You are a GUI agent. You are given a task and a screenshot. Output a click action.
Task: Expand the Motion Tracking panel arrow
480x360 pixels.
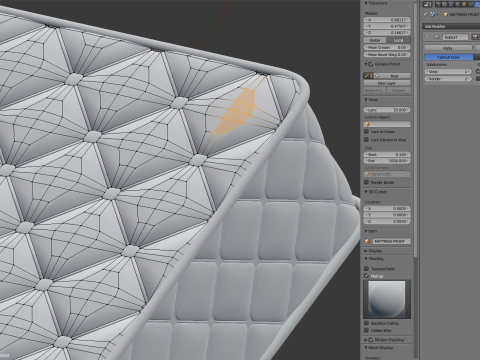[x=366, y=340]
